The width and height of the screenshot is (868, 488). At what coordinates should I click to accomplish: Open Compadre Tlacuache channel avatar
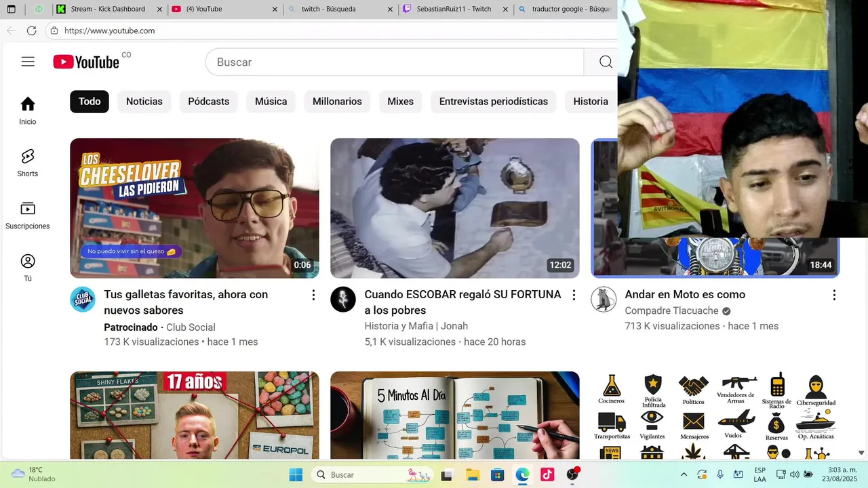click(x=604, y=299)
